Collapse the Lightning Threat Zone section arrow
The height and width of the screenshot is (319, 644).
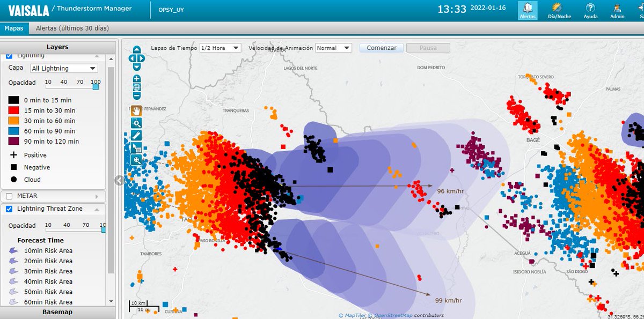coord(97,209)
